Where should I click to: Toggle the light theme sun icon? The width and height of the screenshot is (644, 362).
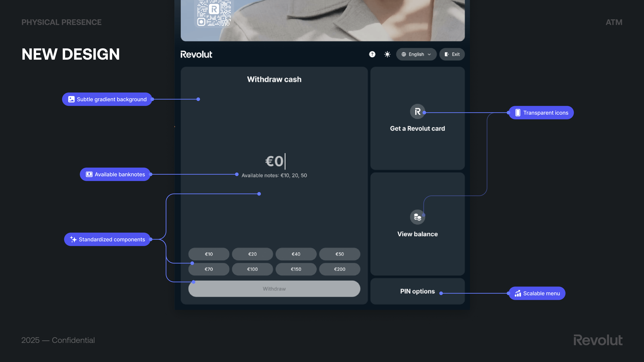[x=387, y=54]
